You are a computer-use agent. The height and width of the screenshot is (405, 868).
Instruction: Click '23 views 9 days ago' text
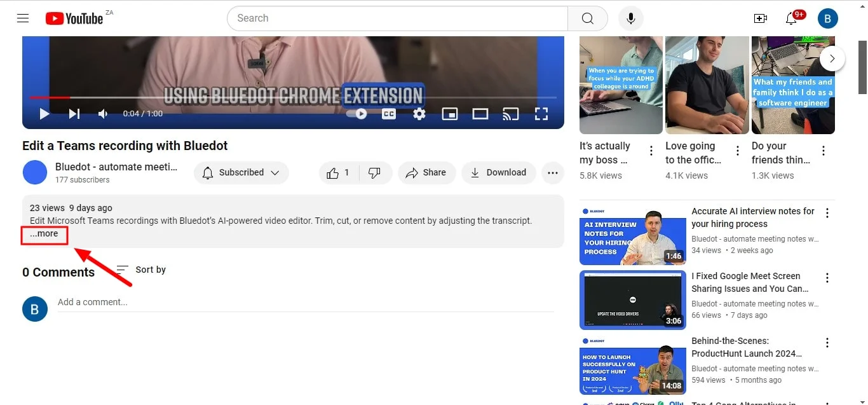click(71, 208)
